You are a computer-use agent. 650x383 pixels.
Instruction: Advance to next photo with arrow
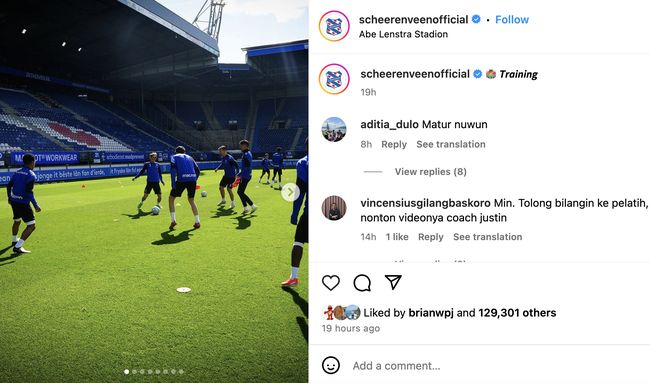[x=290, y=192]
